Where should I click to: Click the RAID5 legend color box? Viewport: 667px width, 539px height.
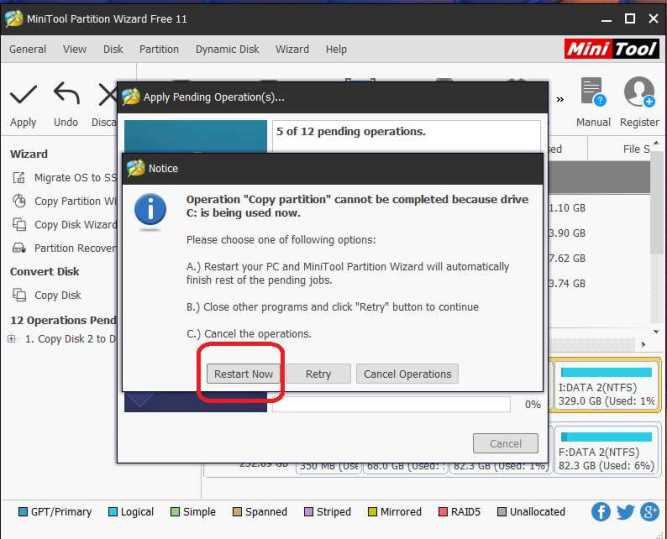pyautogui.click(x=443, y=511)
